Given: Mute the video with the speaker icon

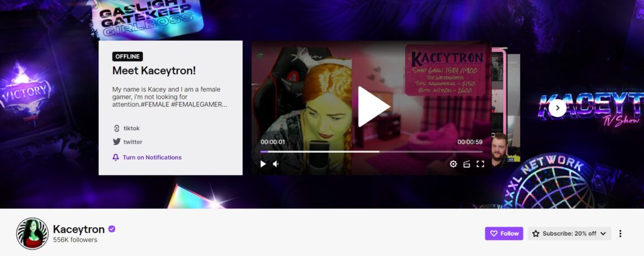Looking at the screenshot, I should (276, 164).
